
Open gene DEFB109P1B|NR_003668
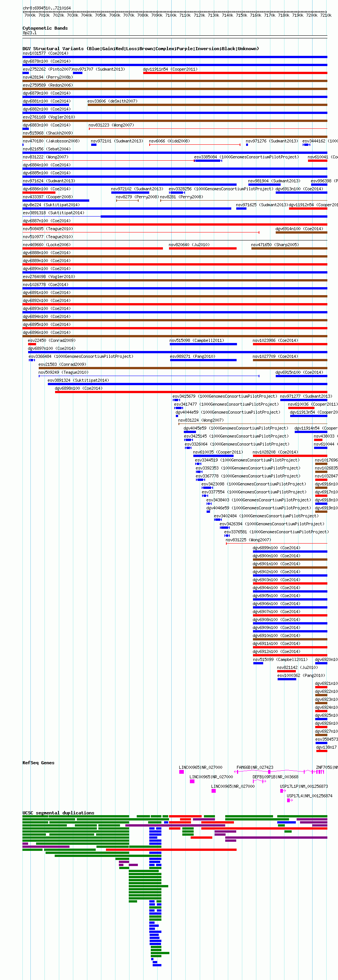coord(276,778)
